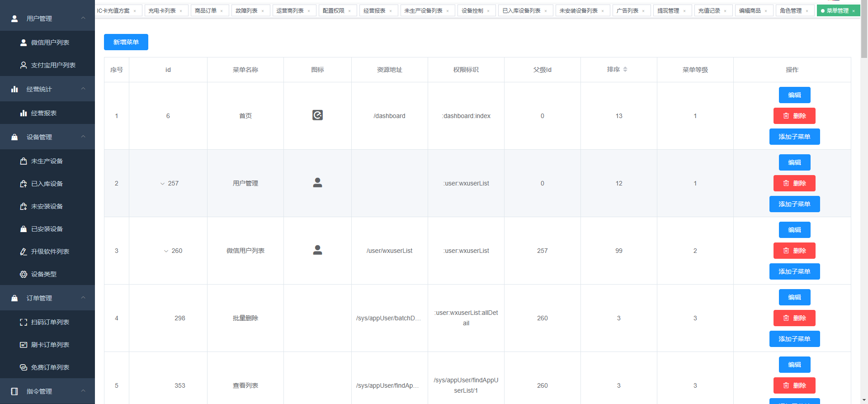The height and width of the screenshot is (404, 868).
Task: Click the 免费订单列表 icon
Action: [x=24, y=367]
